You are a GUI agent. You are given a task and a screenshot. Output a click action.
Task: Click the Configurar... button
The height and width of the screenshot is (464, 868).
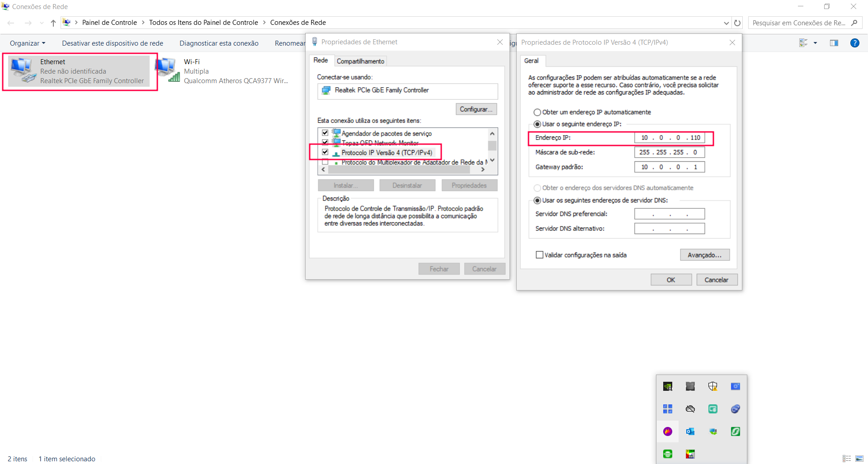pos(476,109)
